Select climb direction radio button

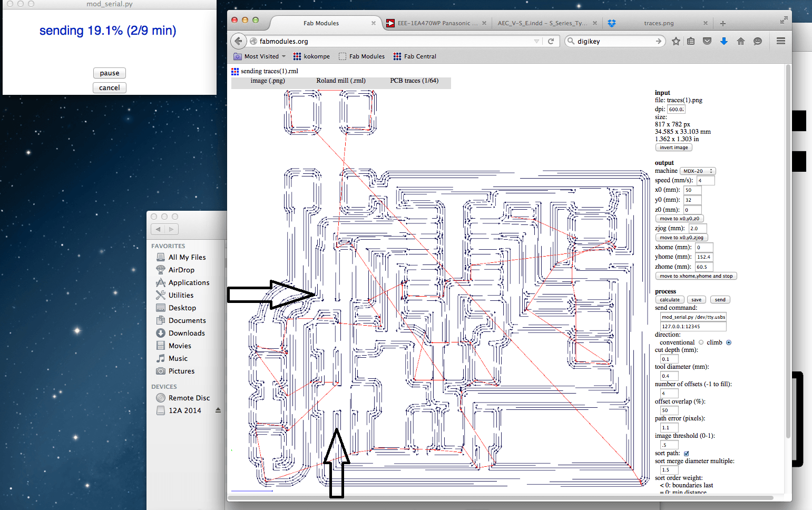729,342
